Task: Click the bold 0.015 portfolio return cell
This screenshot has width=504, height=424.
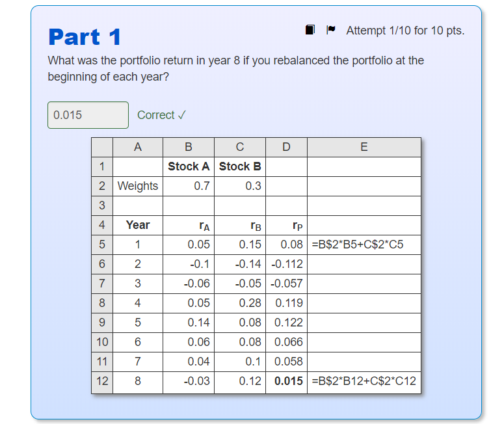Action: (286, 382)
